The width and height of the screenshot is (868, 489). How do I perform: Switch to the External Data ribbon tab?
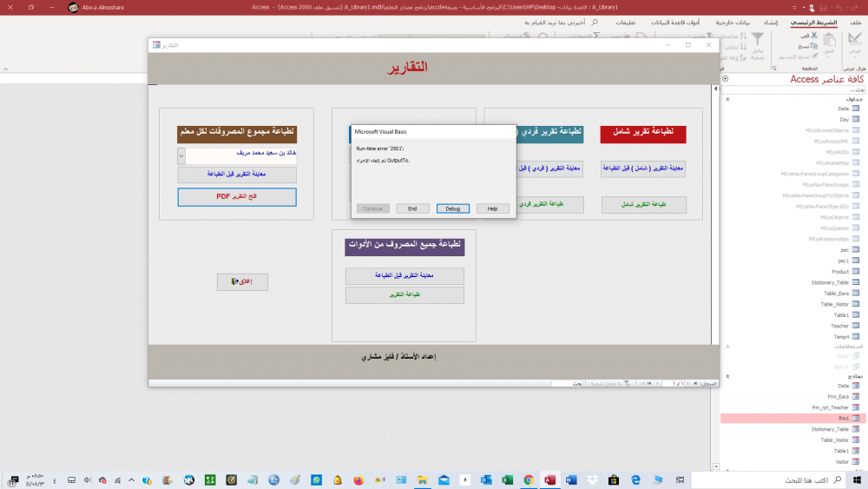(x=732, y=23)
